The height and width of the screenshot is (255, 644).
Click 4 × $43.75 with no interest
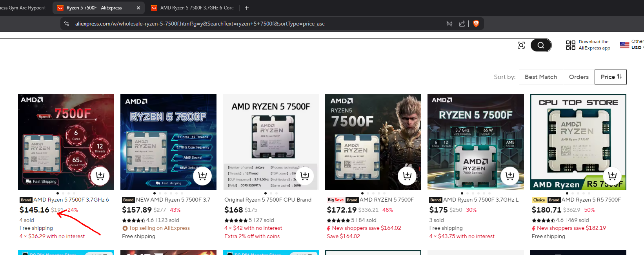(x=462, y=237)
